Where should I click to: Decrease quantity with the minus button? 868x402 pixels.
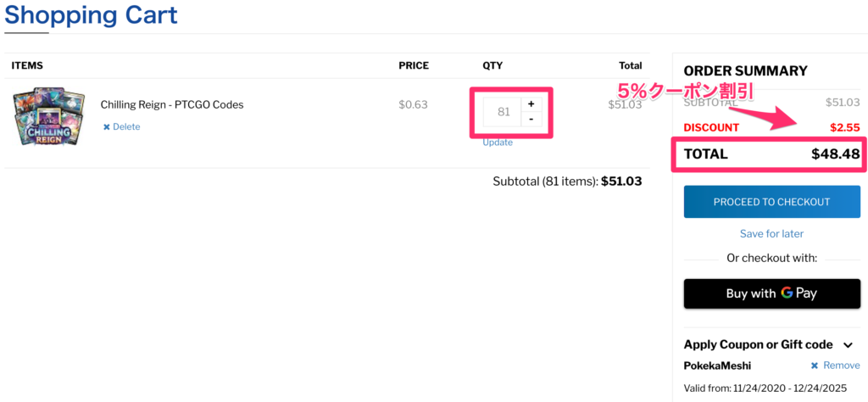pyautogui.click(x=531, y=120)
